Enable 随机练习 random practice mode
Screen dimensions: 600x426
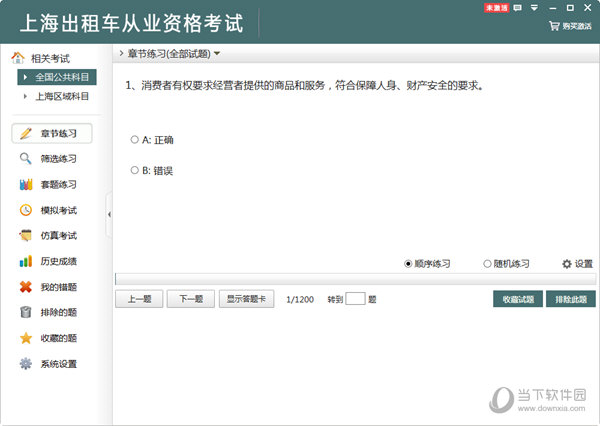(x=487, y=264)
